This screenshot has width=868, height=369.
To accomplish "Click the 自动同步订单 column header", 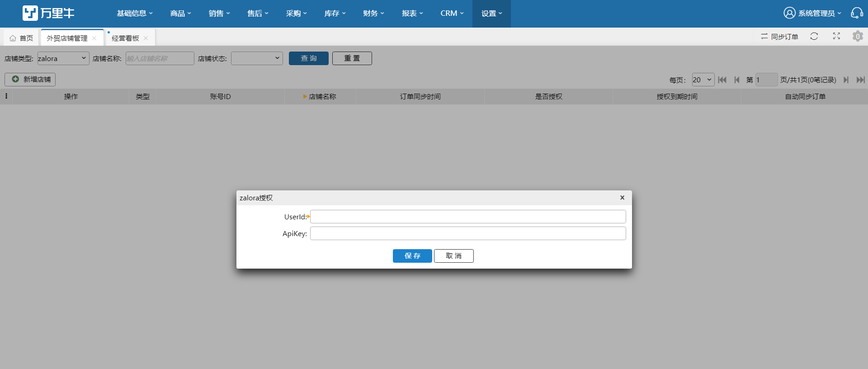I will click(x=805, y=96).
